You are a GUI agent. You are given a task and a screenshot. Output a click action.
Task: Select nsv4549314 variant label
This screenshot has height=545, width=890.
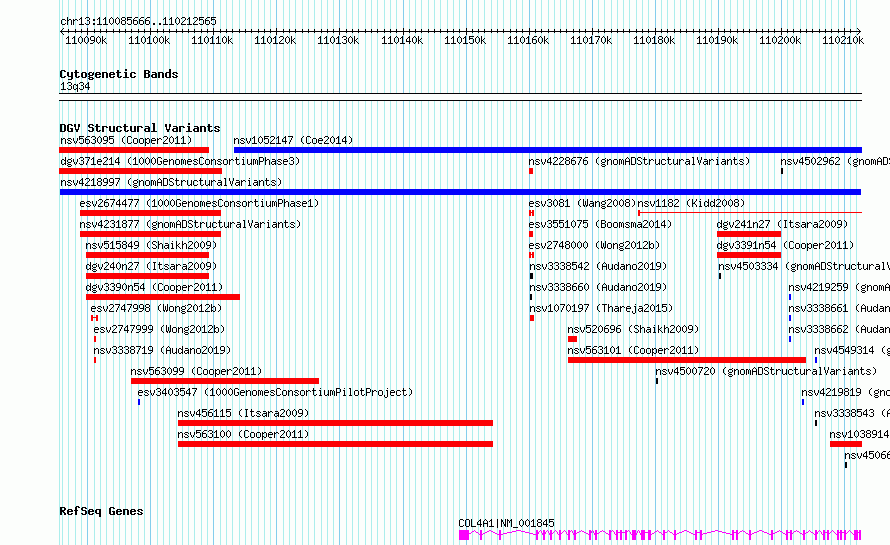click(852, 350)
